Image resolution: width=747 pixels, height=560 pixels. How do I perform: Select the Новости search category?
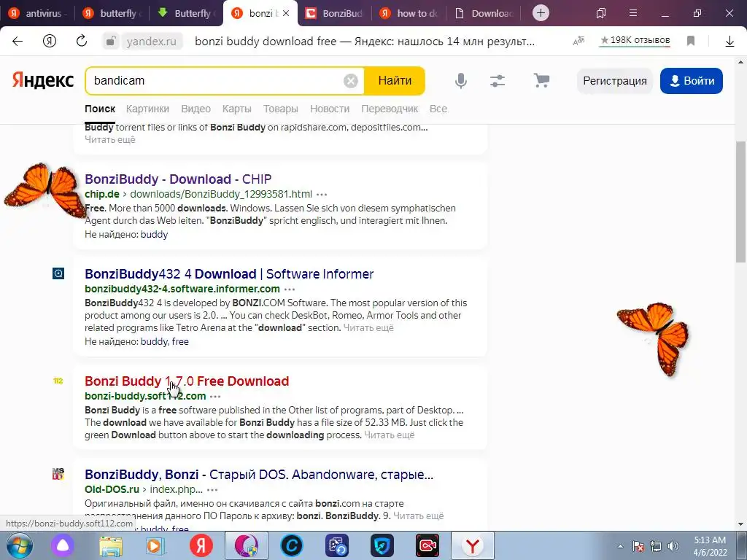pos(330,109)
